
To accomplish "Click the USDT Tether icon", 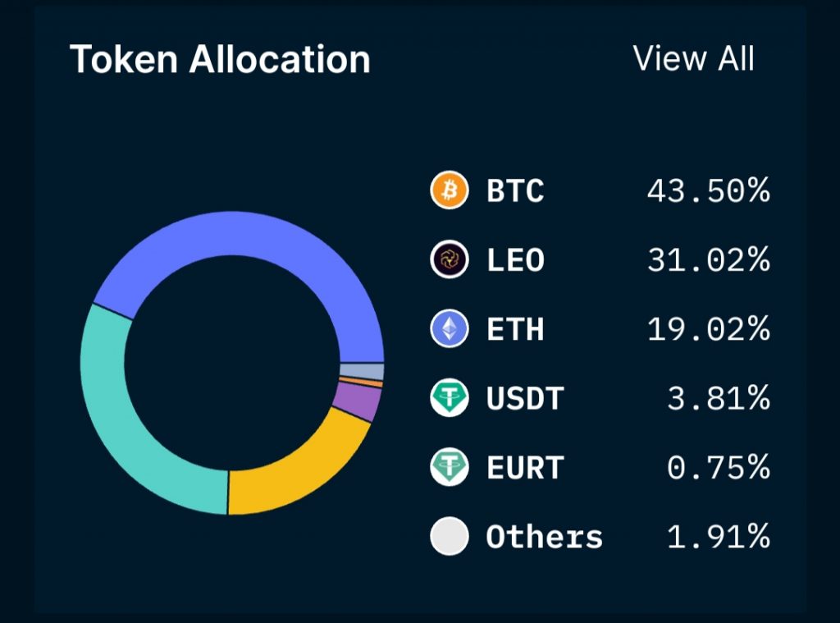I will pos(450,399).
